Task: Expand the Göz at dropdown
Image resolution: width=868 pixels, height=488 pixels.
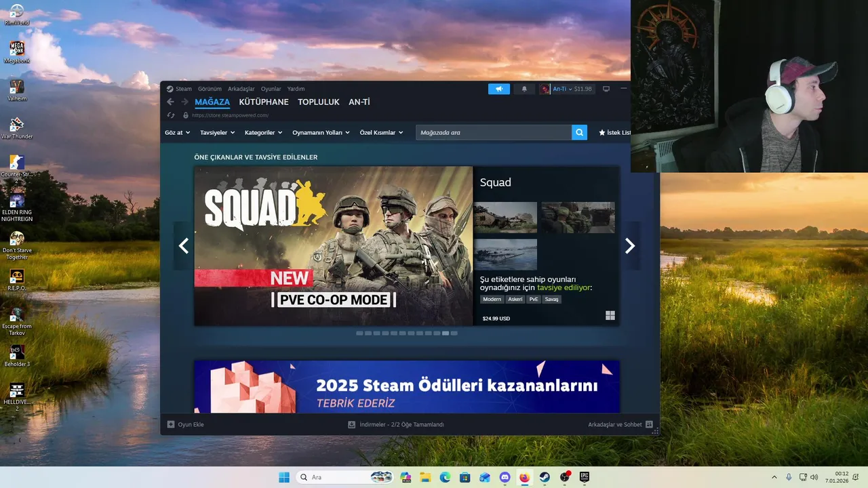Action: 176,133
